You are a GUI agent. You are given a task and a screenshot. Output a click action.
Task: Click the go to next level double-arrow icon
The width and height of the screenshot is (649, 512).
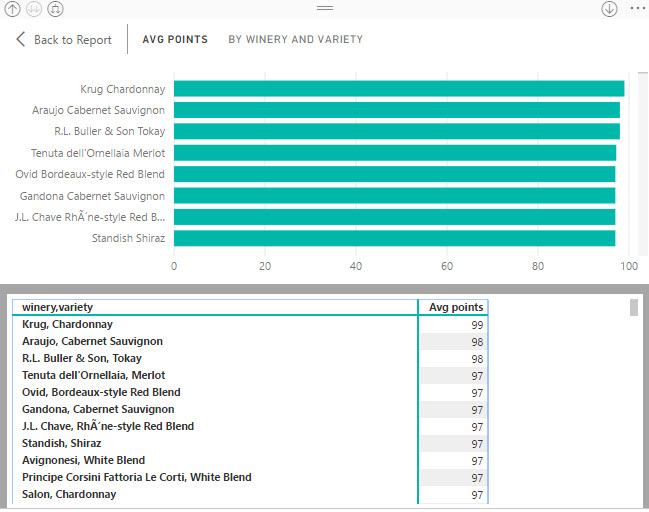[34, 9]
